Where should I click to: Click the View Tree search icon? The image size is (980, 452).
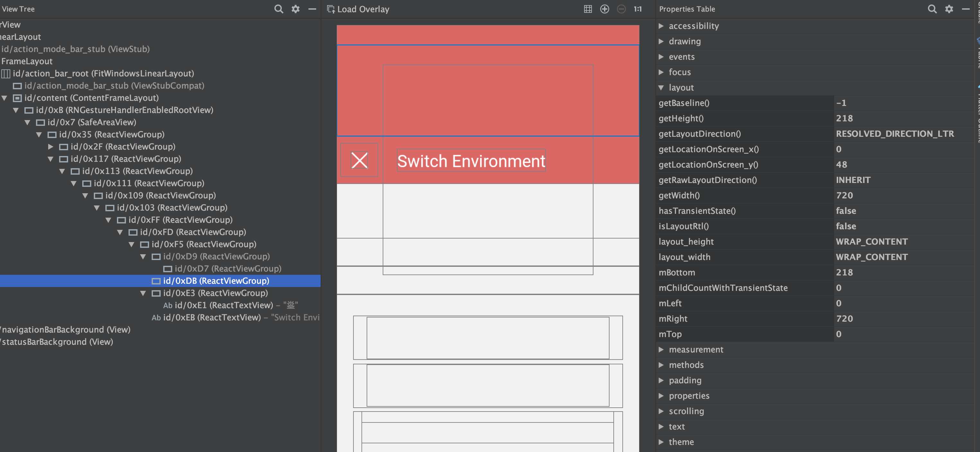(279, 9)
